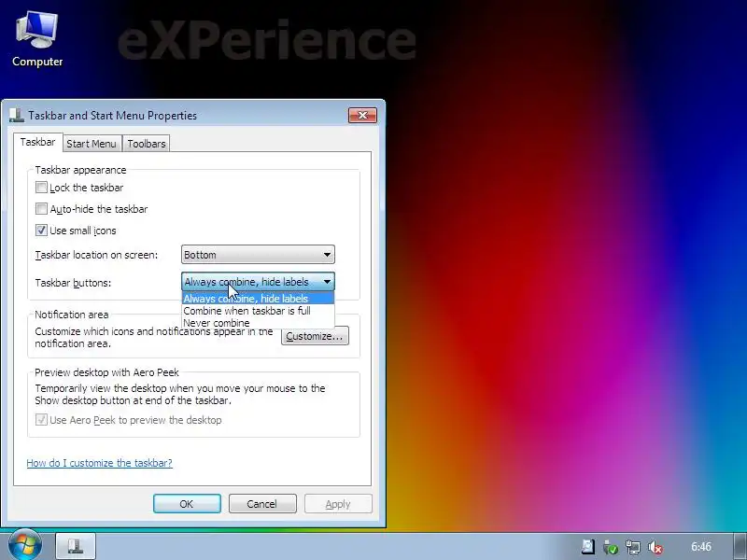Viewport: 747px width, 560px height.
Task: Click the clock showing 6:46
Action: [x=701, y=547]
